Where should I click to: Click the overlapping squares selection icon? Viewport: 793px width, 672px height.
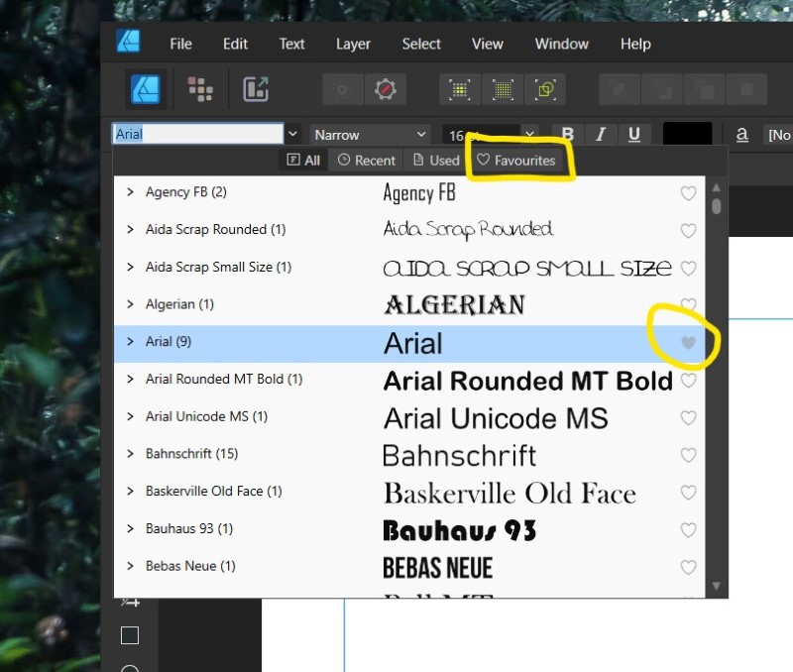[545, 90]
